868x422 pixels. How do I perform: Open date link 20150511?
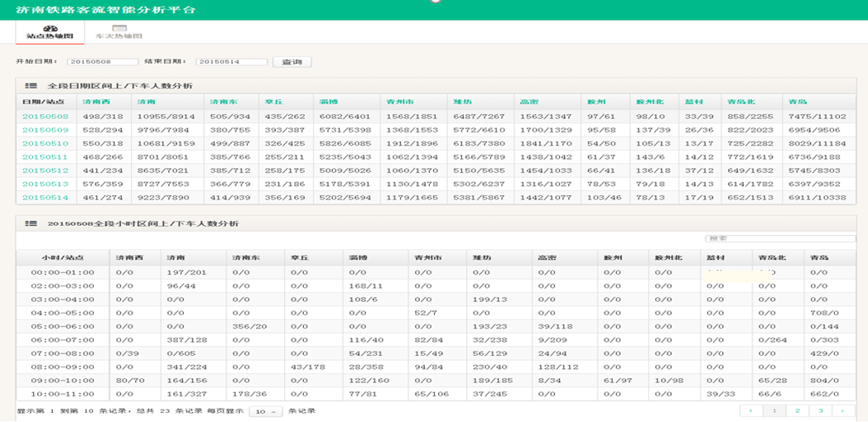(45, 156)
